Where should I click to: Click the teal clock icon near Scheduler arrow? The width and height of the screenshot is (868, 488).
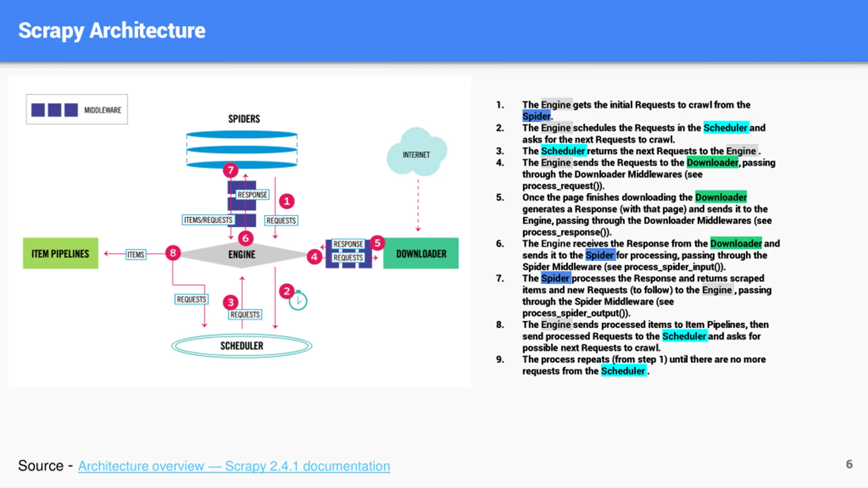pos(298,300)
